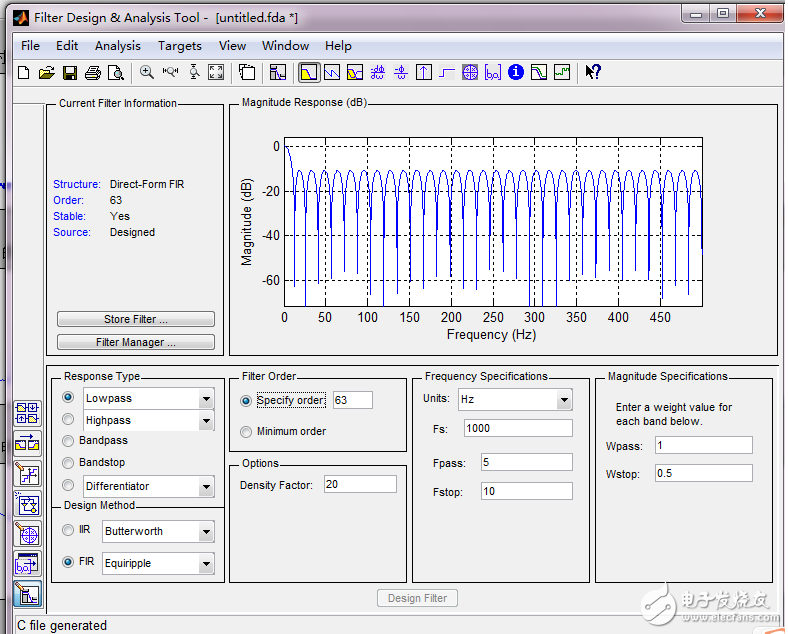Expand the Equiripple FIR method dropdown
The height and width of the screenshot is (634, 788).
point(206,564)
